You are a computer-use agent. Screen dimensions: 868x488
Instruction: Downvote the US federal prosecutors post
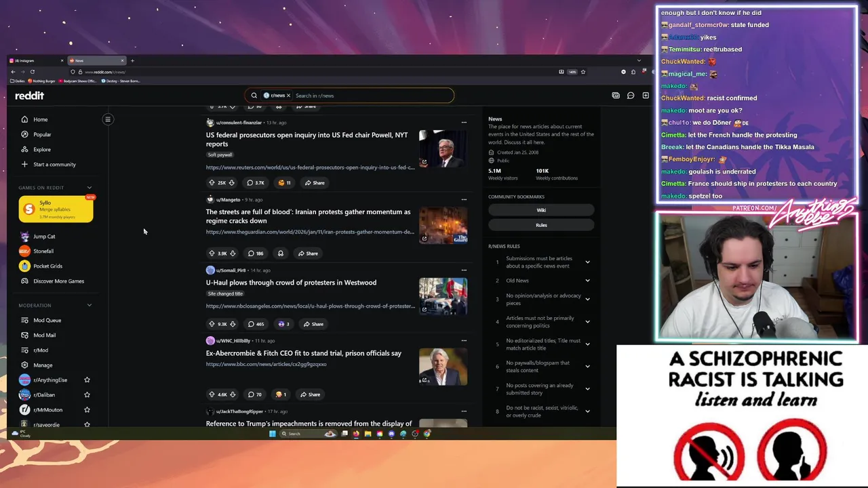232,182
